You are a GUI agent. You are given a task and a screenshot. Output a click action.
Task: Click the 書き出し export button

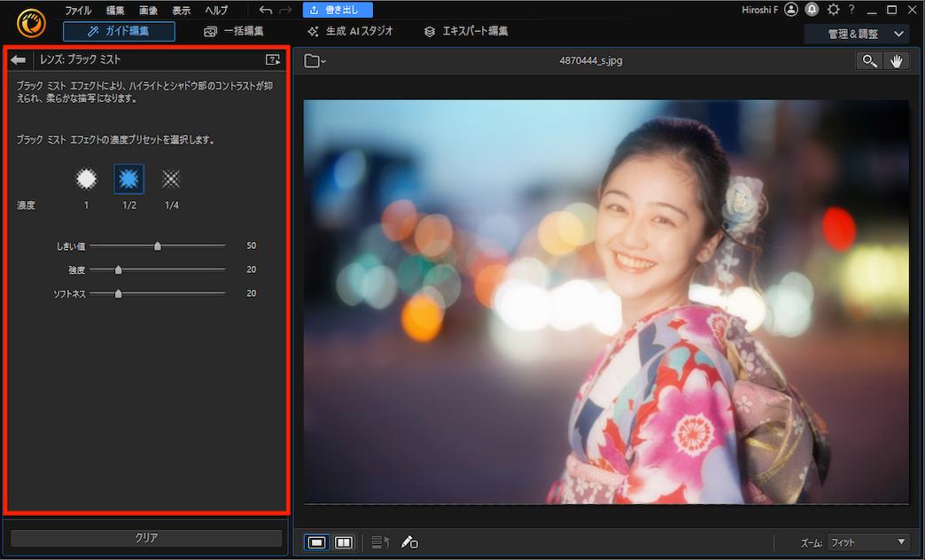point(338,10)
